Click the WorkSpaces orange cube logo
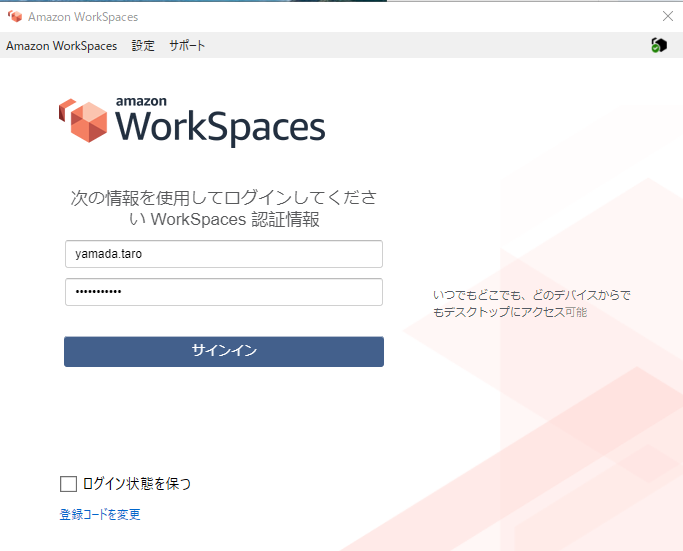 [83, 120]
